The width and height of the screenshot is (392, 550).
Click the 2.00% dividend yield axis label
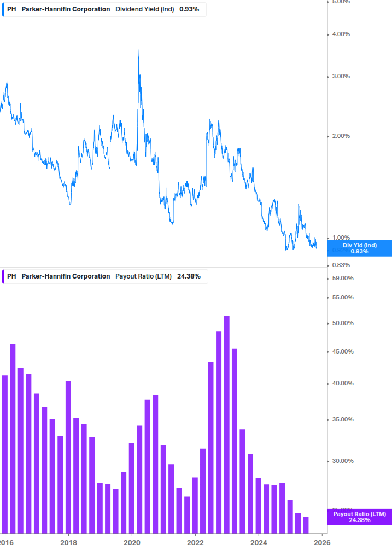pyautogui.click(x=341, y=136)
